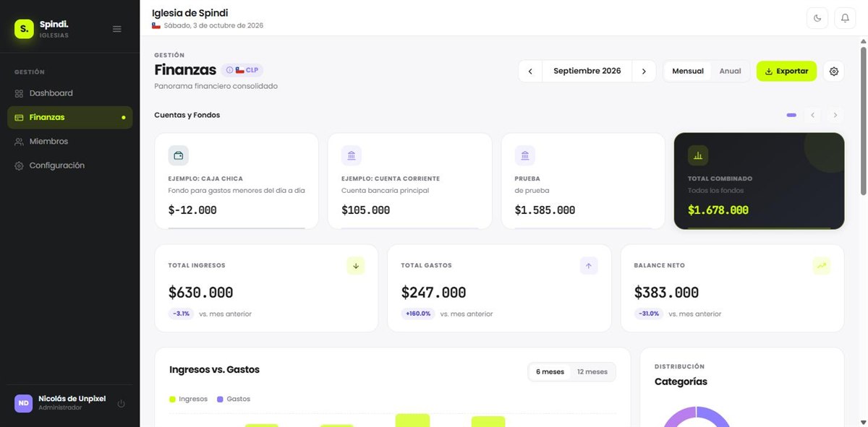Click the page vertical scrollbar
Viewport: 868px width, 427px height.
pyautogui.click(x=863, y=120)
